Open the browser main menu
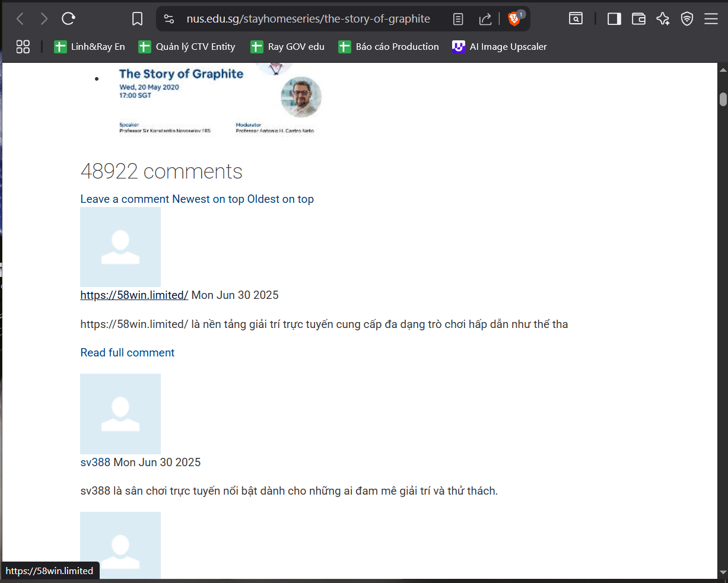 pyautogui.click(x=711, y=19)
